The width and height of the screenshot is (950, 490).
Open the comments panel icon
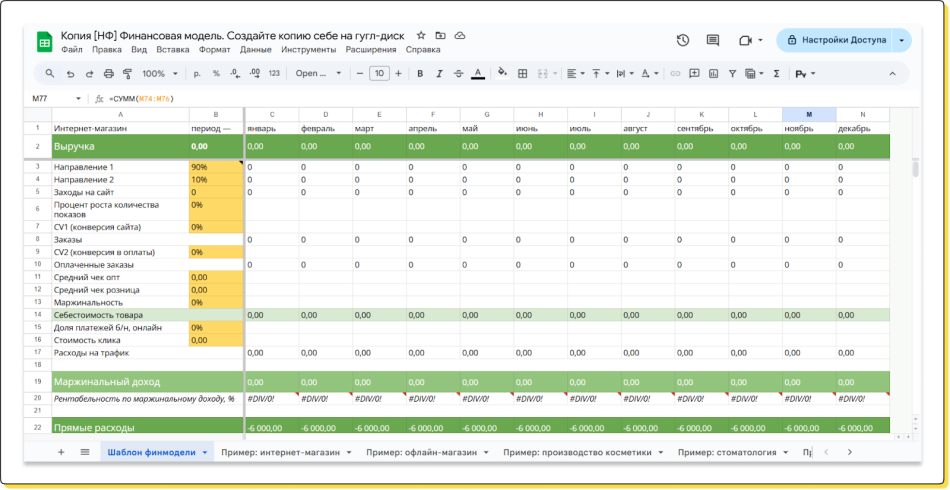click(713, 41)
